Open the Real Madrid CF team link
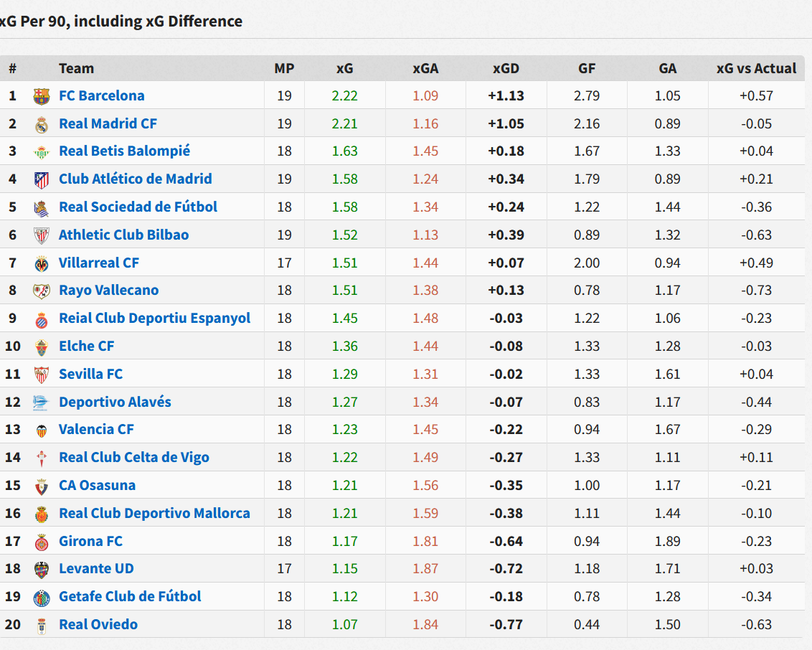Image resolution: width=812 pixels, height=650 pixels. pos(108,124)
